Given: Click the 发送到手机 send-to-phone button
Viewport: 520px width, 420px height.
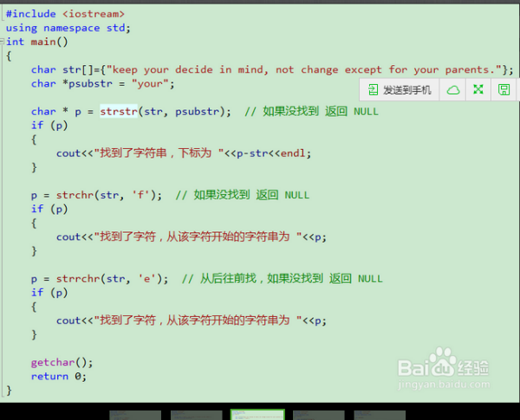Looking at the screenshot, I should pyautogui.click(x=400, y=90).
